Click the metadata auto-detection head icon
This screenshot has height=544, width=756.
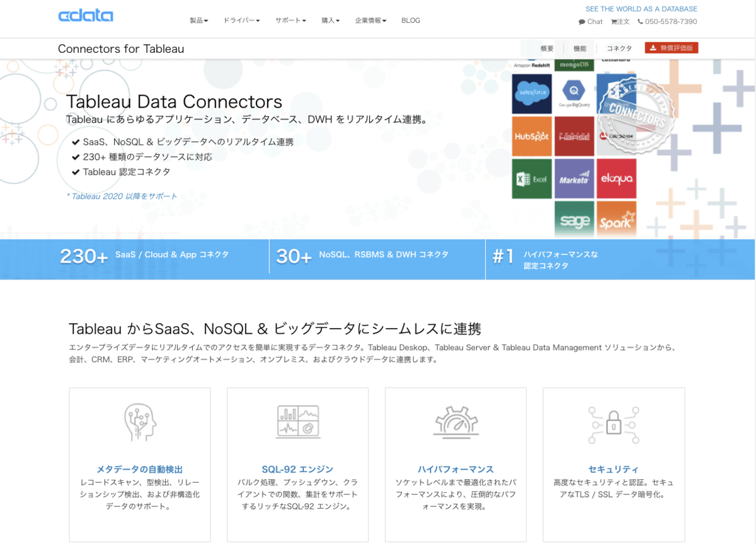140,422
